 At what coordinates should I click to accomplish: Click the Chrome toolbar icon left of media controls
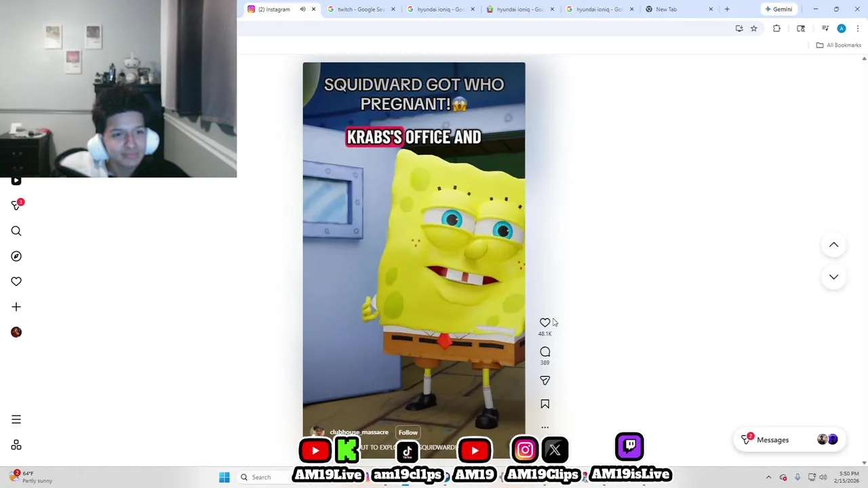coord(801,28)
